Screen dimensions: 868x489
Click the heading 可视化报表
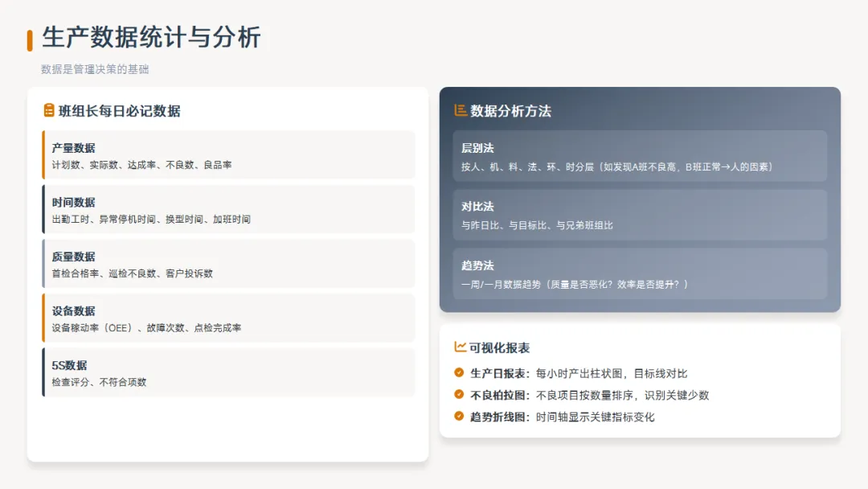(x=499, y=347)
